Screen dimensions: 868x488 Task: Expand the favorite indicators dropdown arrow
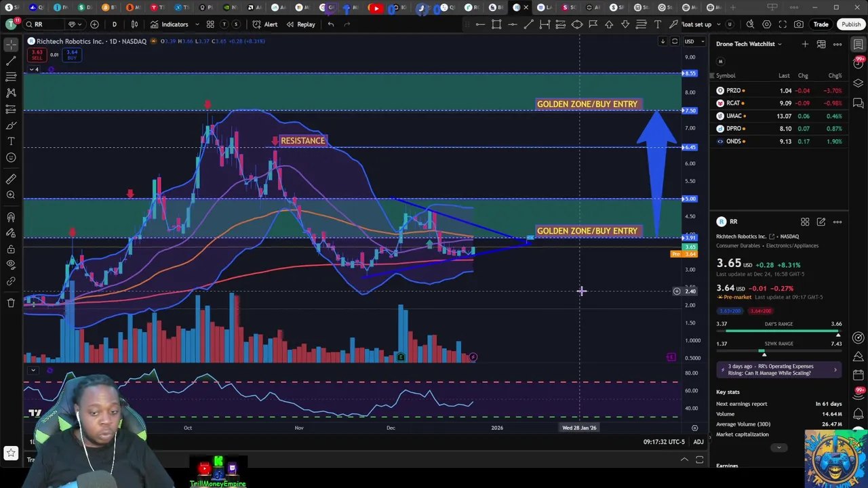(x=197, y=24)
